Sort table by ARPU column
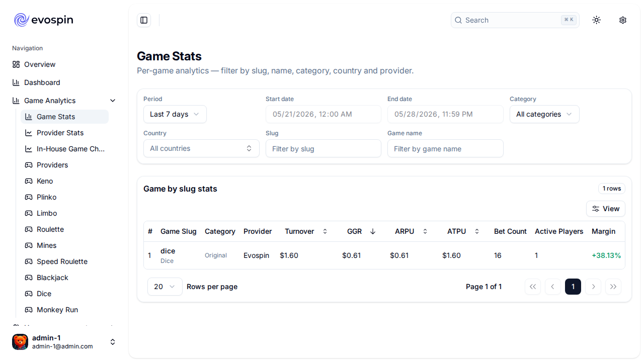The height and width of the screenshot is (362, 644). (412, 231)
